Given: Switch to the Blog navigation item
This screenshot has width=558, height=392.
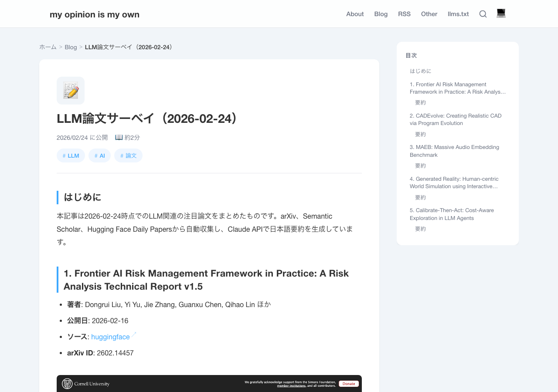Looking at the screenshot, I should click(381, 14).
